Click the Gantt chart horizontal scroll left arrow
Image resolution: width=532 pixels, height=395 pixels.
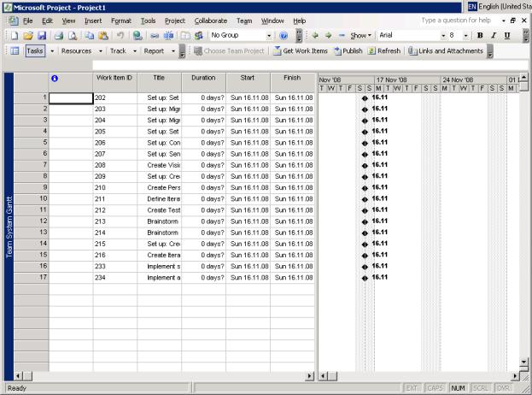[323, 376]
